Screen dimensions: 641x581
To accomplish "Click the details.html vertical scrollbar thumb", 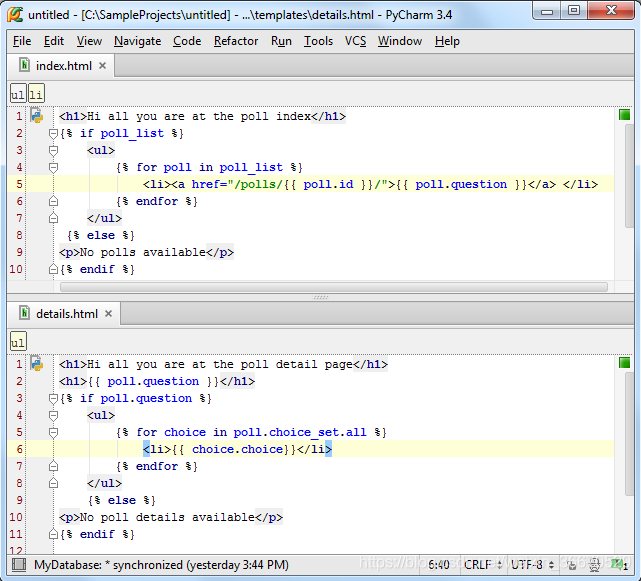I will coord(630,433).
